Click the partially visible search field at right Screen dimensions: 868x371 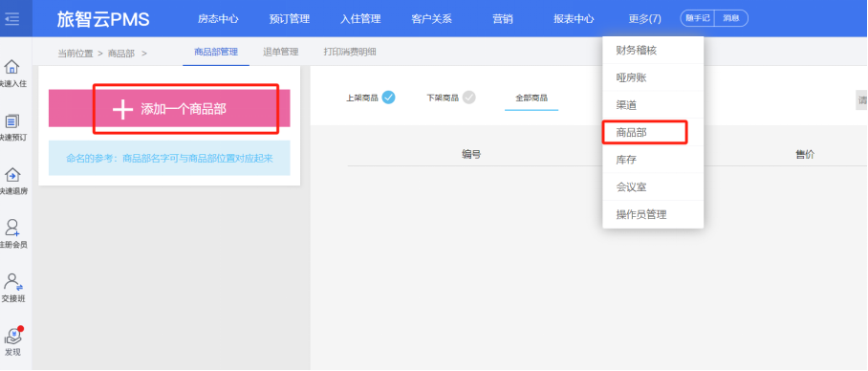coord(861,100)
